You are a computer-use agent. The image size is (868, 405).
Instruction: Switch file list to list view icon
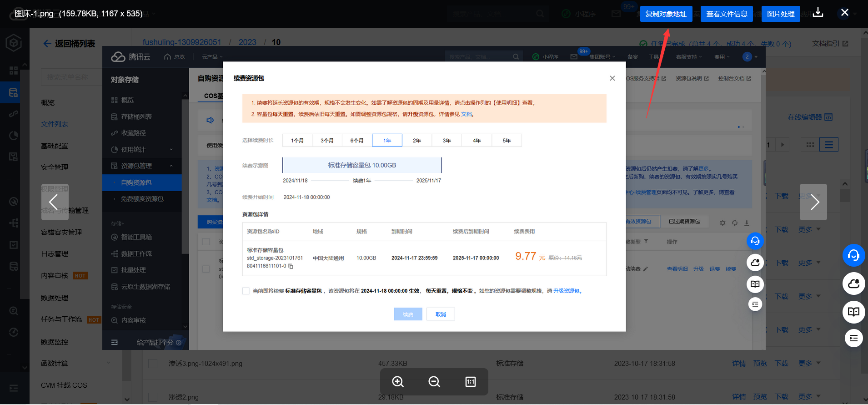click(828, 145)
